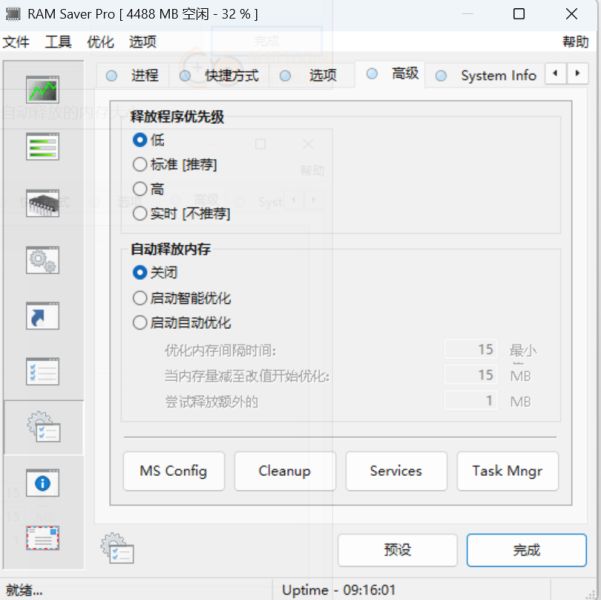Open the gears settings sidebar icon
This screenshot has height=600, width=601.
[43, 260]
